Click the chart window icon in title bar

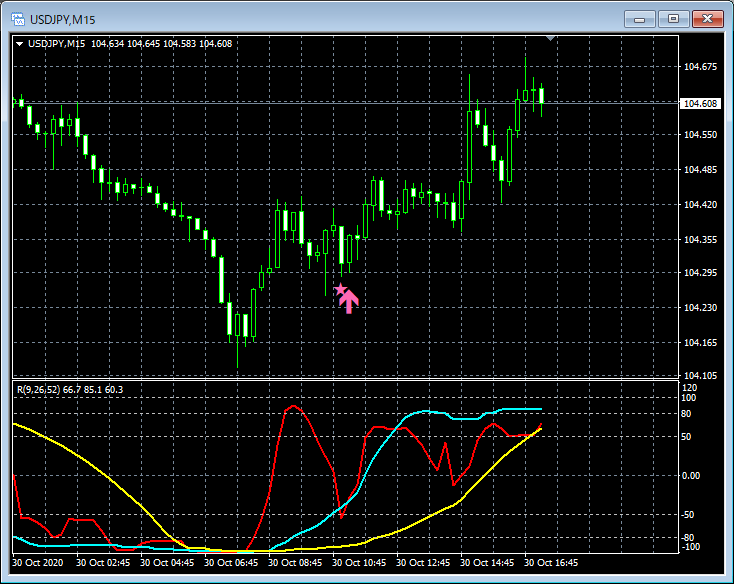[18, 19]
